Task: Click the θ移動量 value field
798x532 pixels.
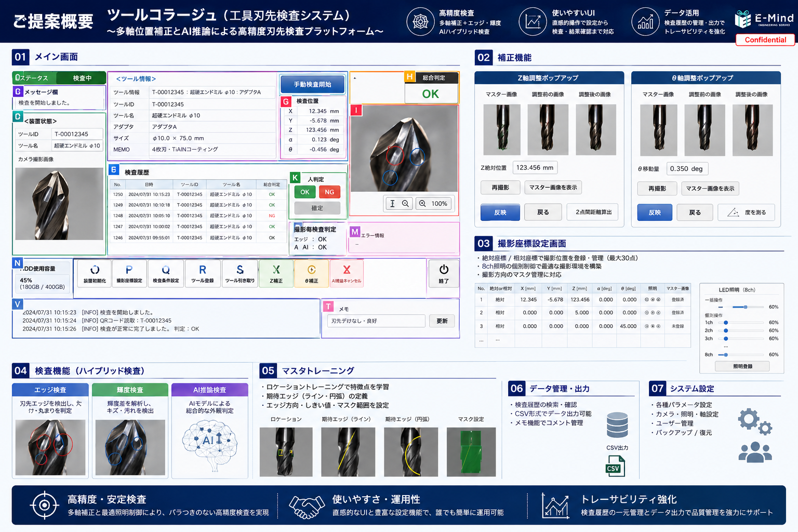Action: 686,169
